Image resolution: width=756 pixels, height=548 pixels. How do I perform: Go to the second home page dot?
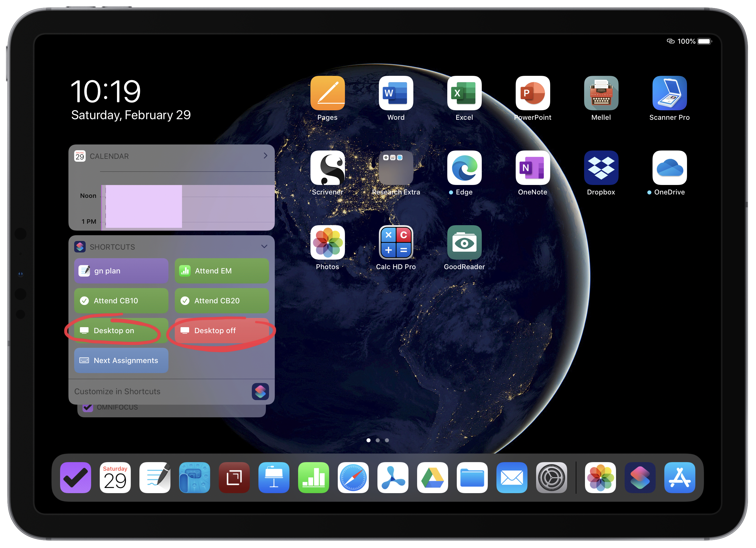point(377,440)
